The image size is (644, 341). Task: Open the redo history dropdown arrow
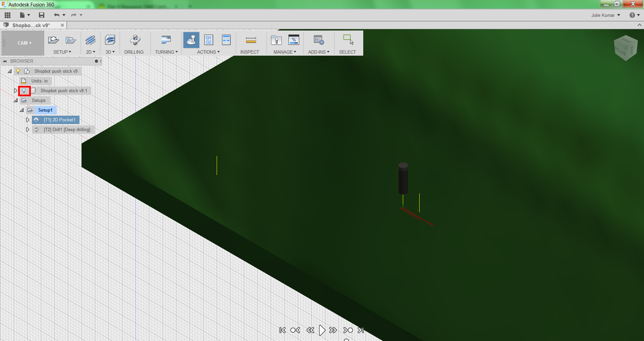click(81, 15)
